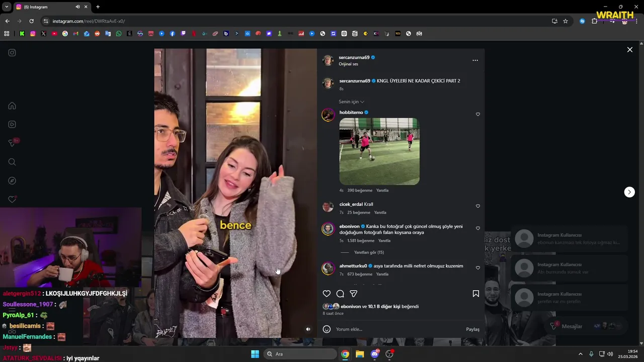Screen dimensions: 644x362
Task: Open volume icon in system tray
Action: point(610,354)
